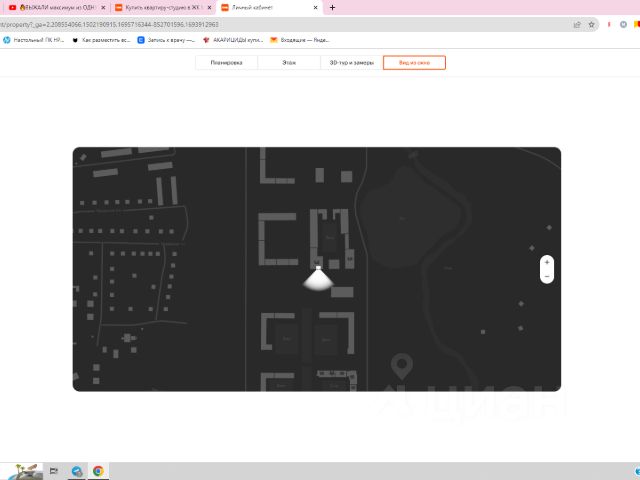Screen dimensions: 640x480
Task: Open Google Chrome from the taskbar
Action: pos(98,470)
